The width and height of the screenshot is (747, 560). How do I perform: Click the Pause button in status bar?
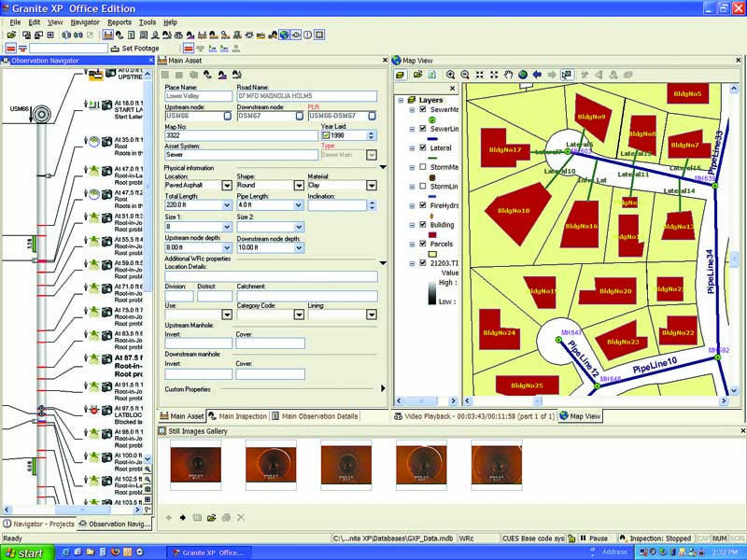point(594,539)
